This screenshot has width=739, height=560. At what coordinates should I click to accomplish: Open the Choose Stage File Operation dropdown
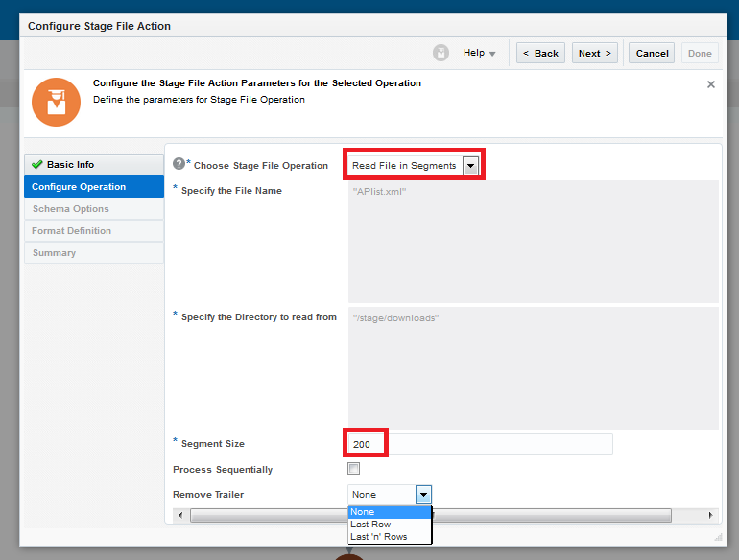470,166
